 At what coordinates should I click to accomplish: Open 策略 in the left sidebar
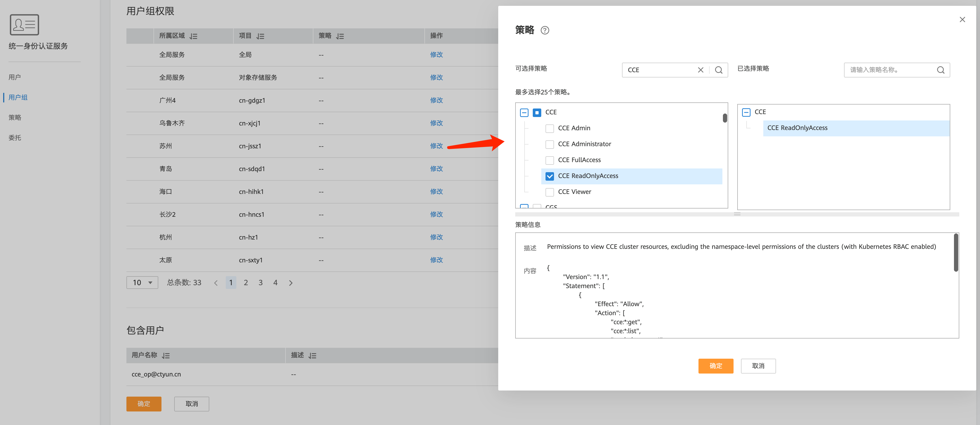tap(15, 118)
